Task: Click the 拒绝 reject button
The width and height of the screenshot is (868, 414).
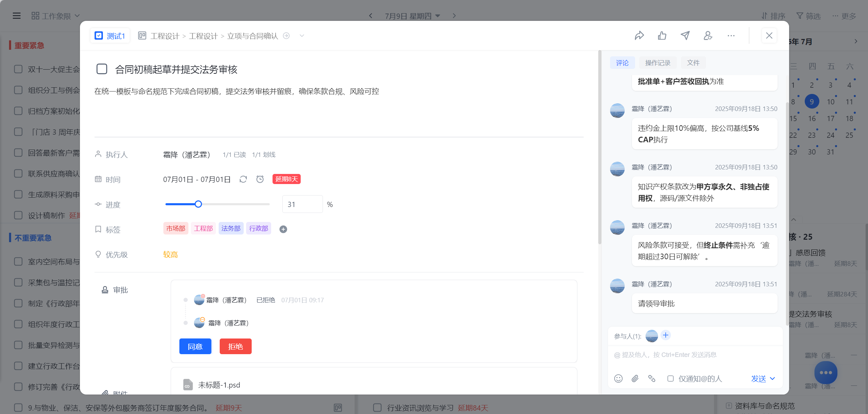Action: (x=236, y=347)
